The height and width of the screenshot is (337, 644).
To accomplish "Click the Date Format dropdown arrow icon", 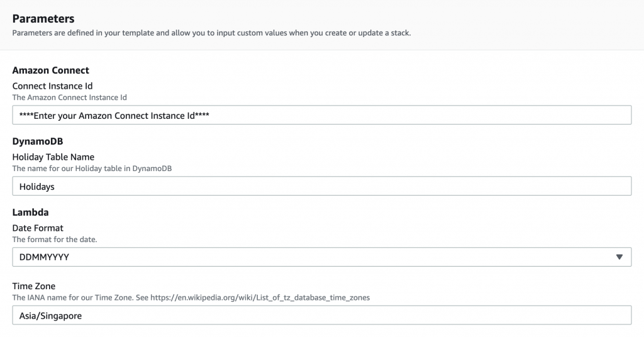I will pyautogui.click(x=619, y=257).
